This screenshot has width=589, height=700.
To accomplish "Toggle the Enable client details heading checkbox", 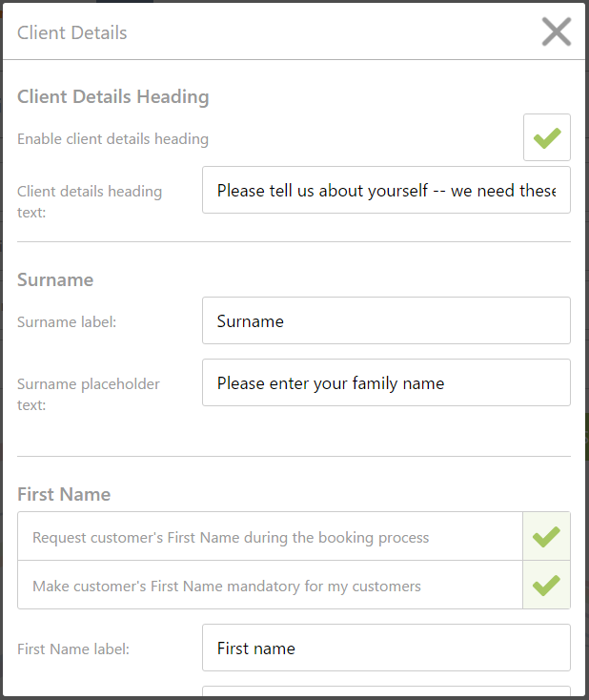I will pyautogui.click(x=547, y=137).
